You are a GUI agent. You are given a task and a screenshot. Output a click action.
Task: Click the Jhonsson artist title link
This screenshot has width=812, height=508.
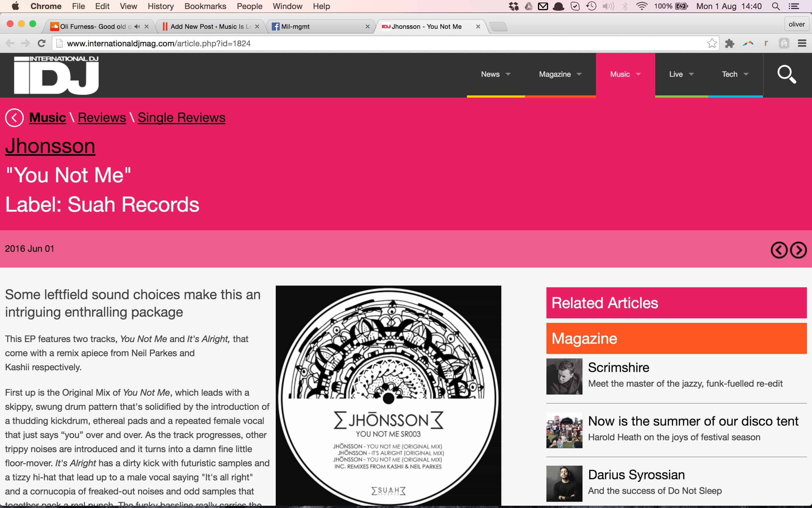pyautogui.click(x=50, y=146)
